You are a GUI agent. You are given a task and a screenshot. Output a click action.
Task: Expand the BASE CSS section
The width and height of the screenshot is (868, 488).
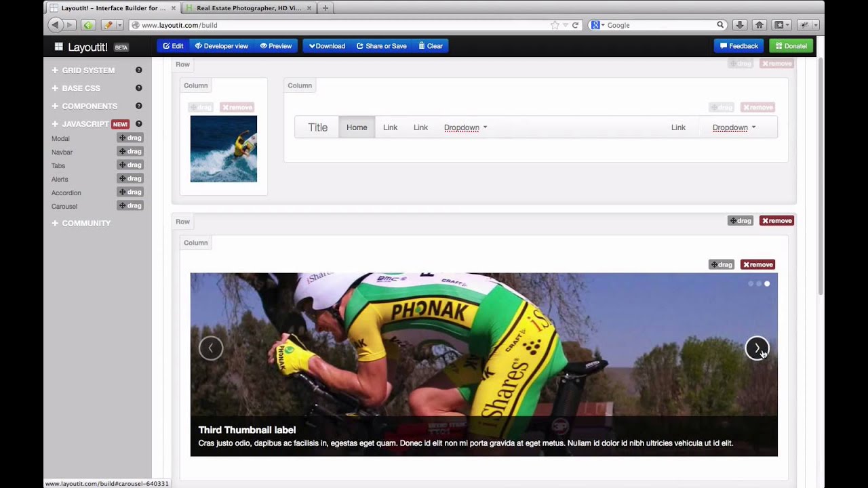point(76,88)
